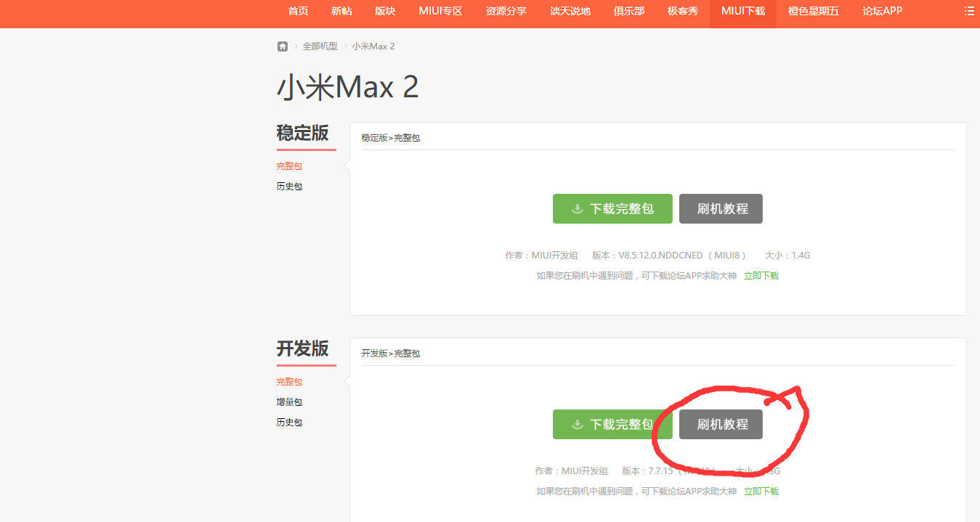The height and width of the screenshot is (522, 980).
Task: Click the home breadcrumb icon
Action: (283, 46)
